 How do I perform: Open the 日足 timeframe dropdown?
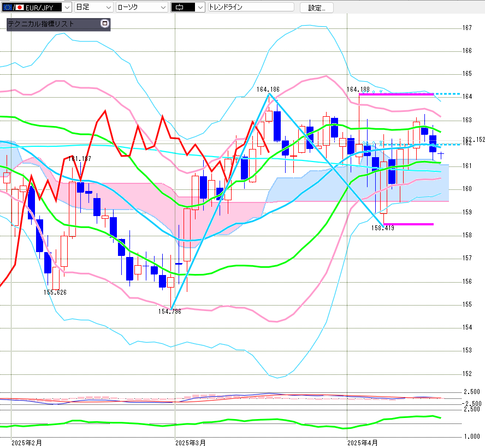(x=93, y=7)
